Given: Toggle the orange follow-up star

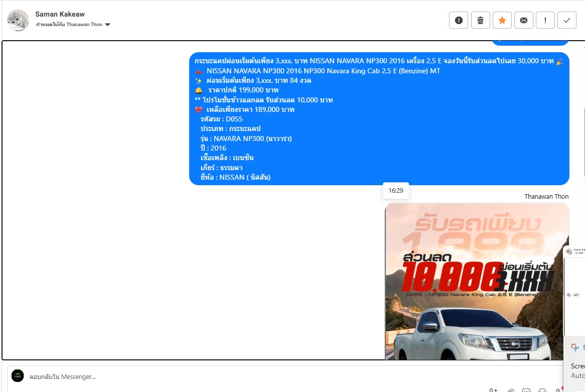Looking at the screenshot, I should point(502,20).
